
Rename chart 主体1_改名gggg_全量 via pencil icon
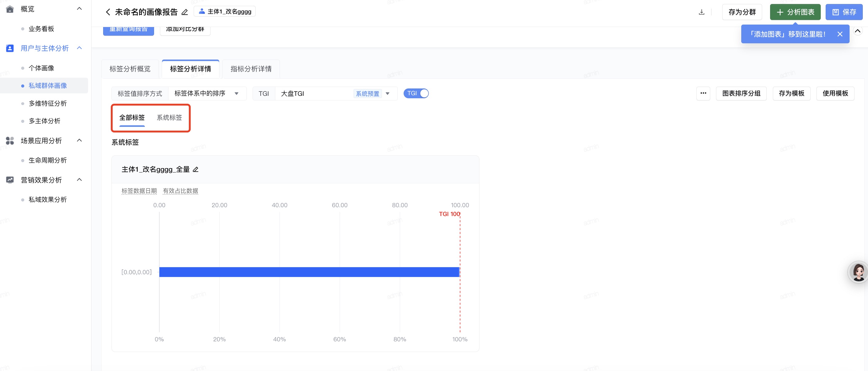(x=196, y=169)
